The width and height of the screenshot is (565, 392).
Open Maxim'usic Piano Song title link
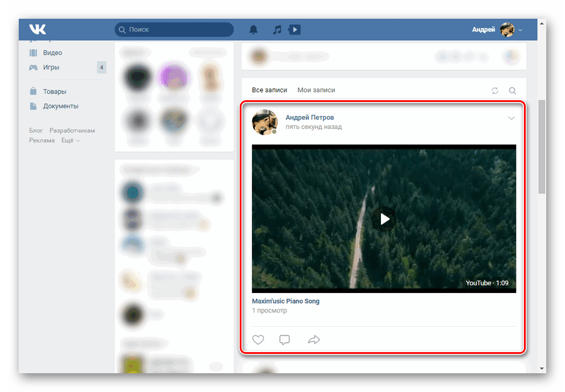click(285, 301)
